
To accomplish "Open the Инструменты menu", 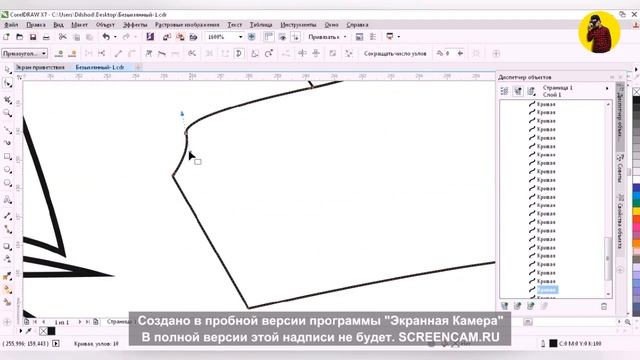I will 298,25.
